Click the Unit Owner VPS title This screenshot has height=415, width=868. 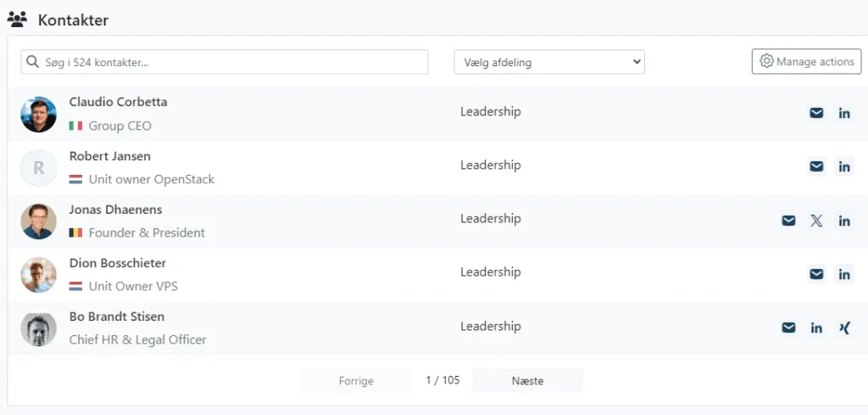click(x=133, y=287)
